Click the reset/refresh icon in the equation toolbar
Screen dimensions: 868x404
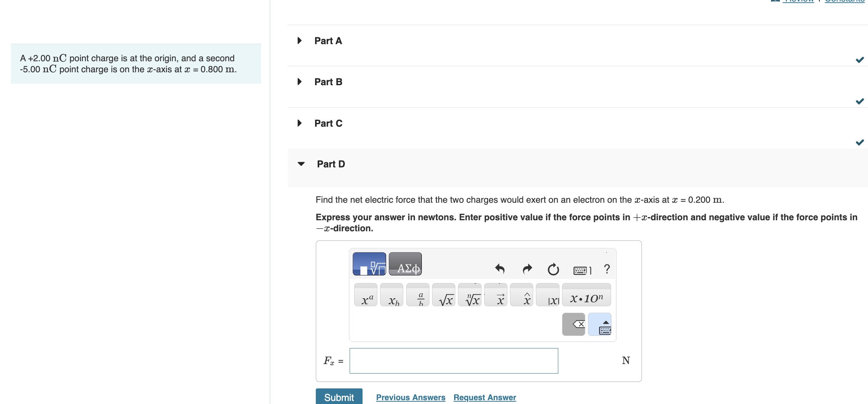click(x=553, y=269)
